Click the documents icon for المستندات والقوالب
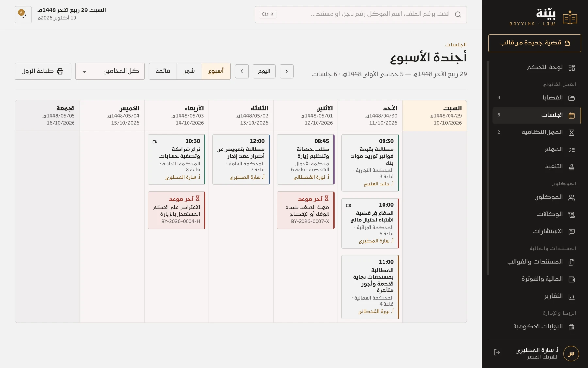This screenshot has height=368, width=588. [x=571, y=262]
